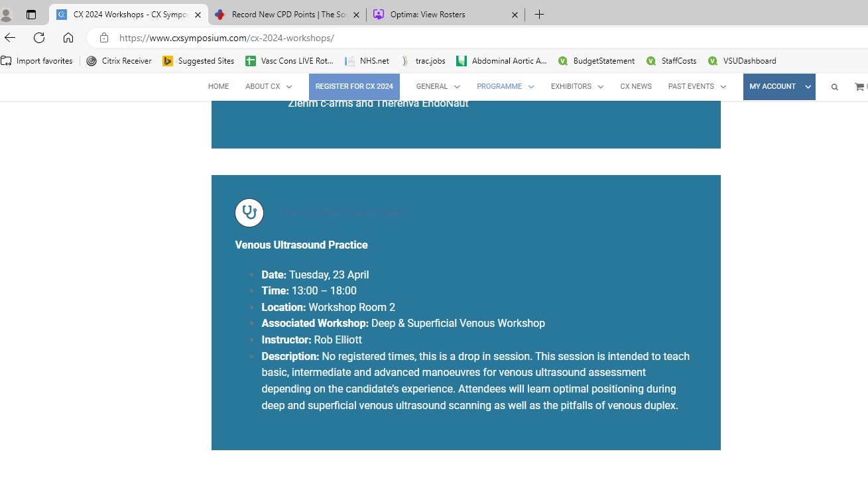Open the shopping cart icon

(x=859, y=87)
